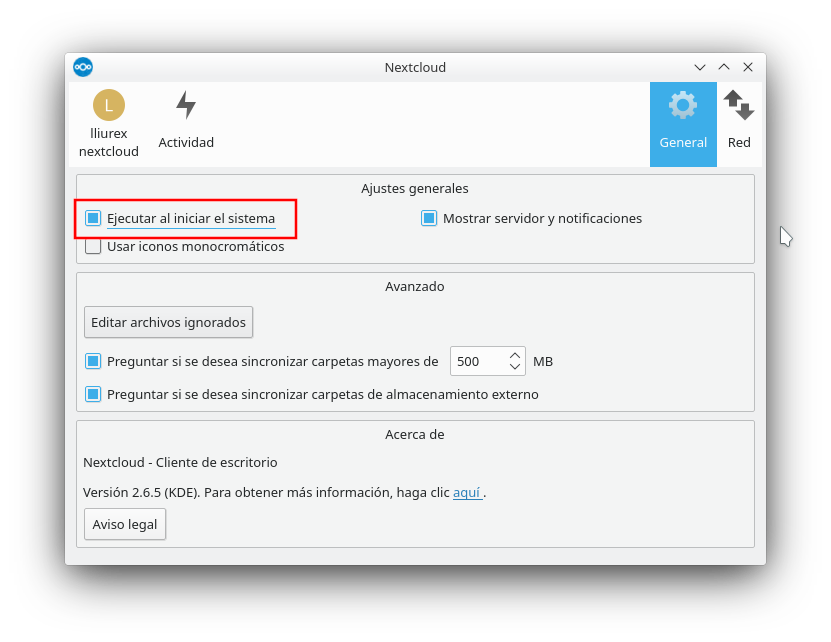Open the lliurex nextcloud account avatar
The image size is (831, 642).
click(x=109, y=105)
